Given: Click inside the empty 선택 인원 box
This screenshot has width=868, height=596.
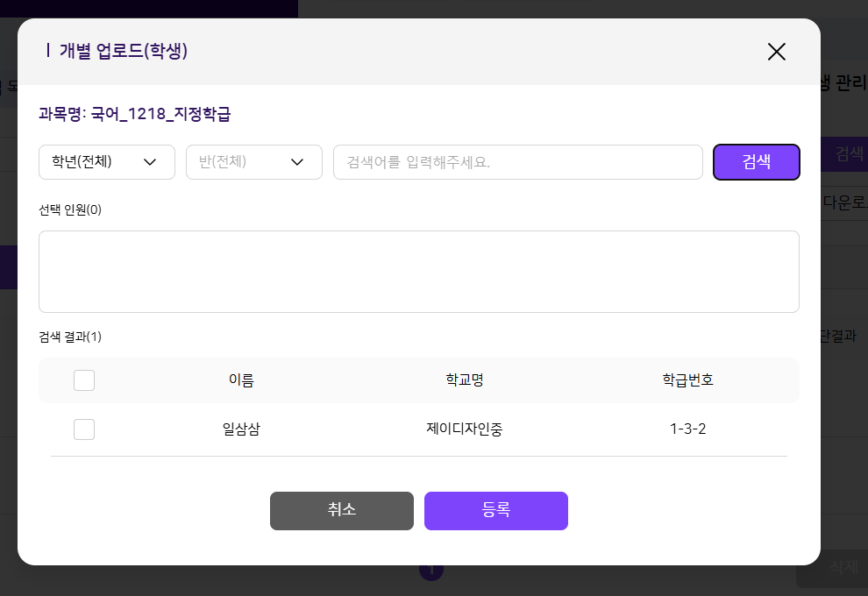Looking at the screenshot, I should pos(418,272).
